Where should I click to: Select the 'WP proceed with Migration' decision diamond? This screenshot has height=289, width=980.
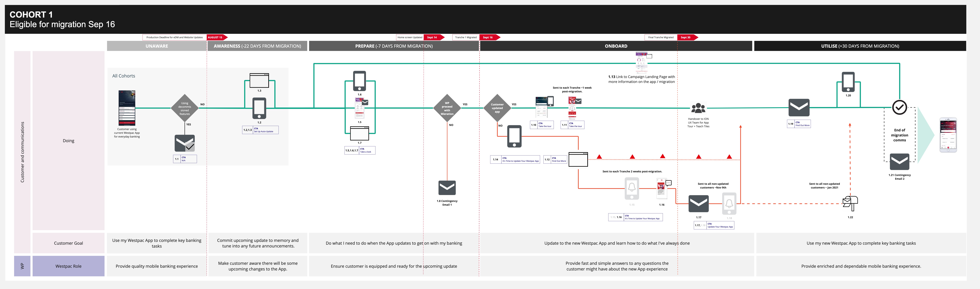447,108
